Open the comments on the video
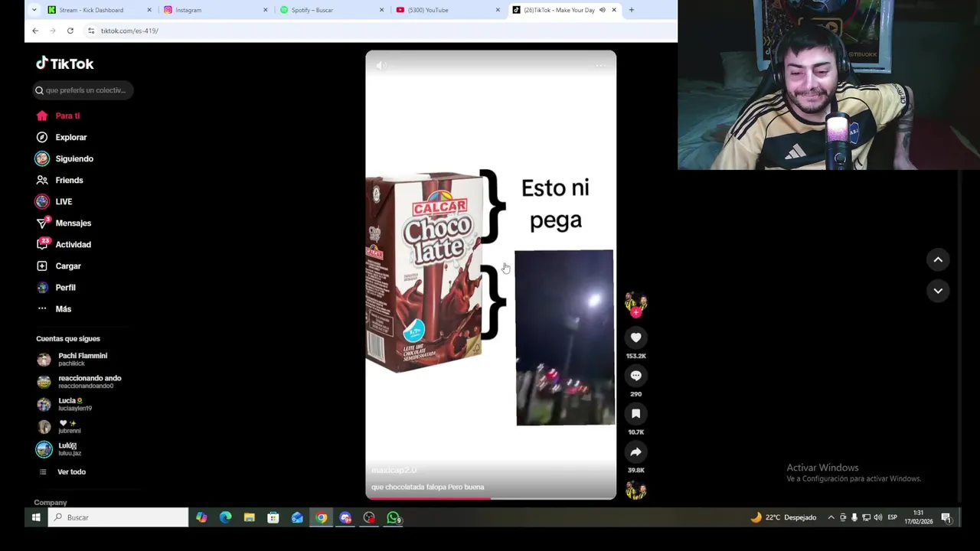Image resolution: width=980 pixels, height=551 pixels. coord(635,376)
